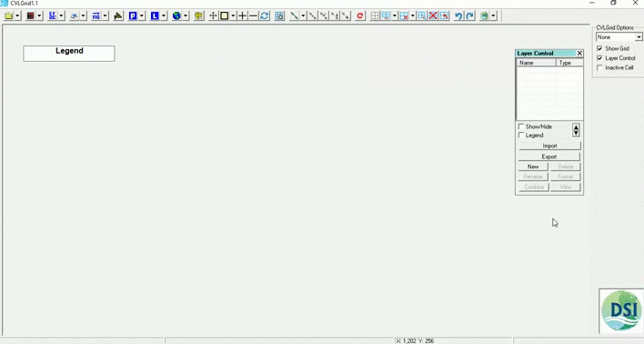Expand the dropdown beside the rectangle tool
The width and height of the screenshot is (644, 344).
[x=233, y=16]
